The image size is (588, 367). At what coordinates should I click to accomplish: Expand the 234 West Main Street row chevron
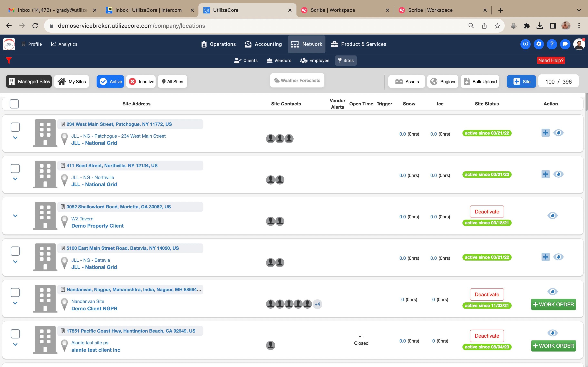click(15, 138)
